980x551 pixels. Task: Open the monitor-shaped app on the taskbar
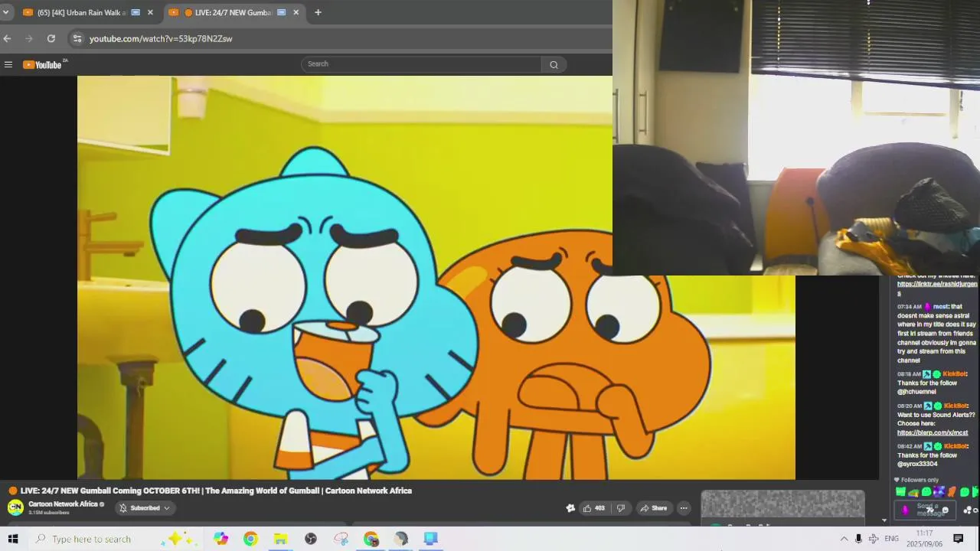pos(431,539)
